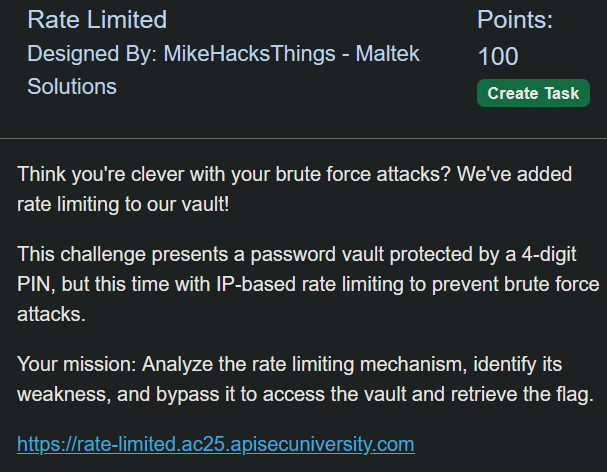Click the rate limiting to our vault line
This screenshot has height=472, width=607.
(x=123, y=204)
